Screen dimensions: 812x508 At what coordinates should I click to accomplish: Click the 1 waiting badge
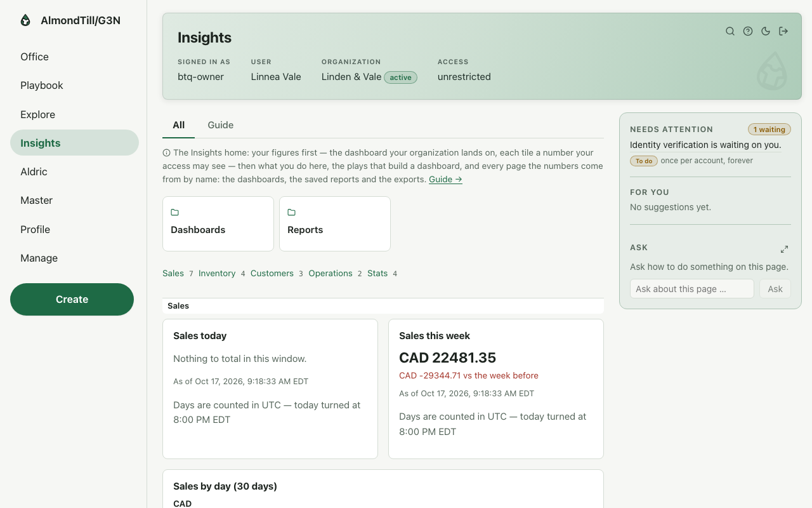coord(769,130)
